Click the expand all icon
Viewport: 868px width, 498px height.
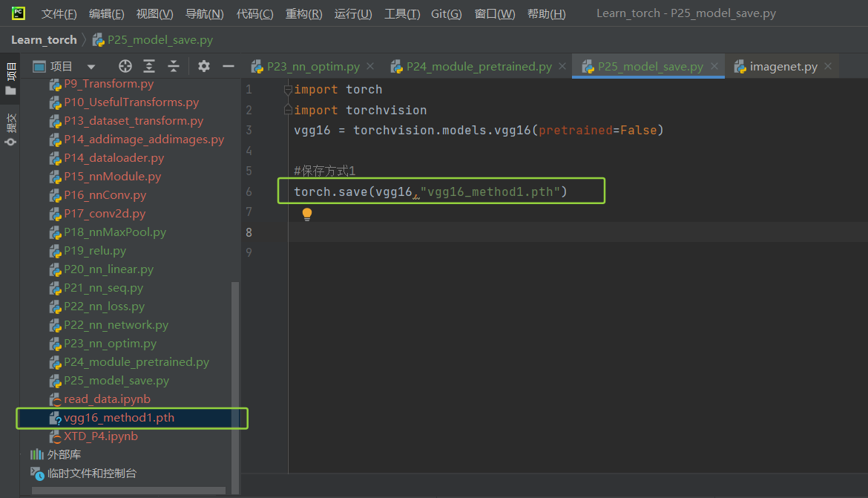149,67
